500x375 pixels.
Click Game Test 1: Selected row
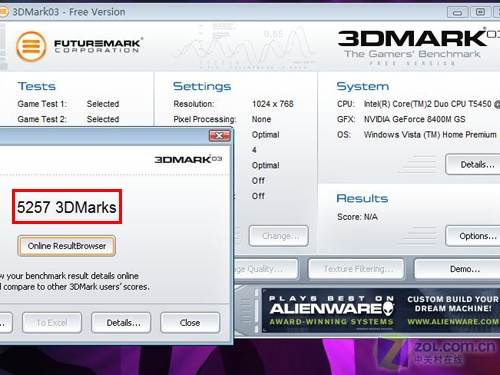68,104
